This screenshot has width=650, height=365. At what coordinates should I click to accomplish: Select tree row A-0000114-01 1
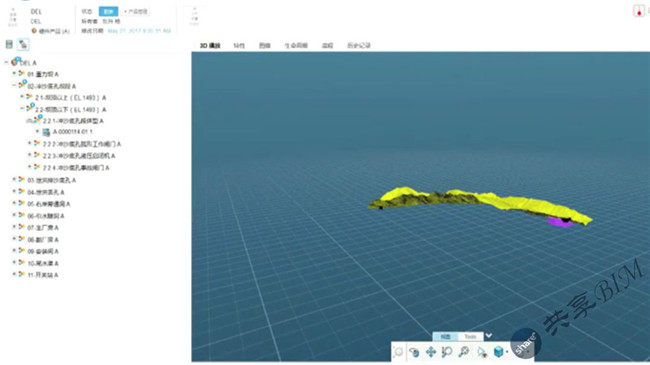[x=73, y=132]
